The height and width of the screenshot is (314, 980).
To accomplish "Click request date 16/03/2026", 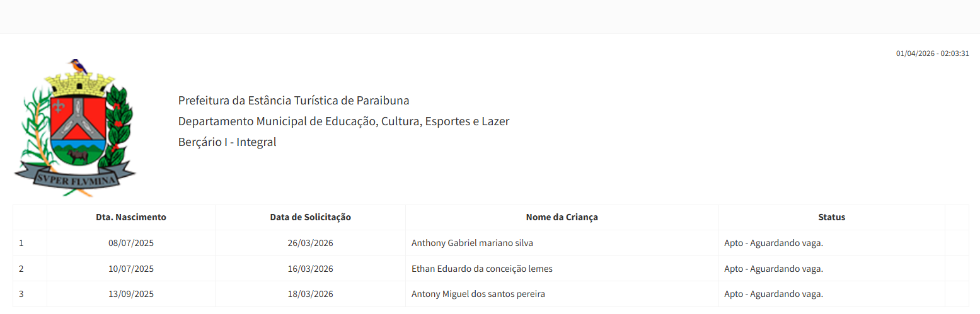I will 310,269.
